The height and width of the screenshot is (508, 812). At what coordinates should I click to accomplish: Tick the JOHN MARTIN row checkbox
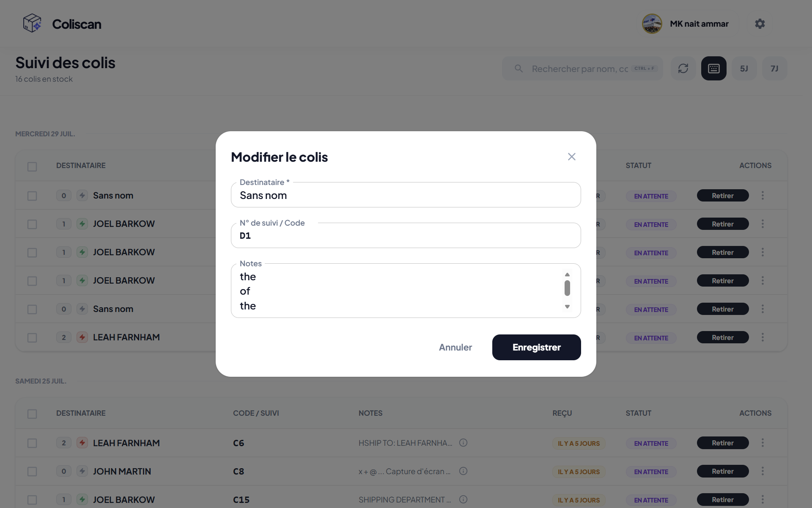click(32, 472)
